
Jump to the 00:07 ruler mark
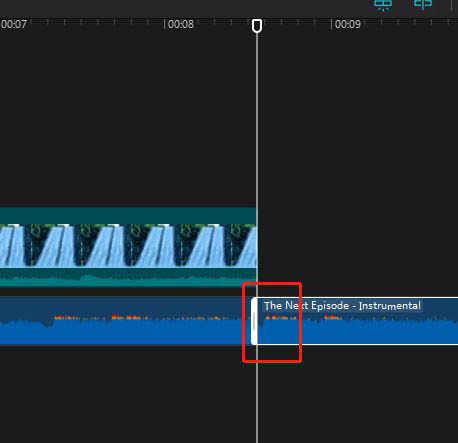click(x=13, y=24)
